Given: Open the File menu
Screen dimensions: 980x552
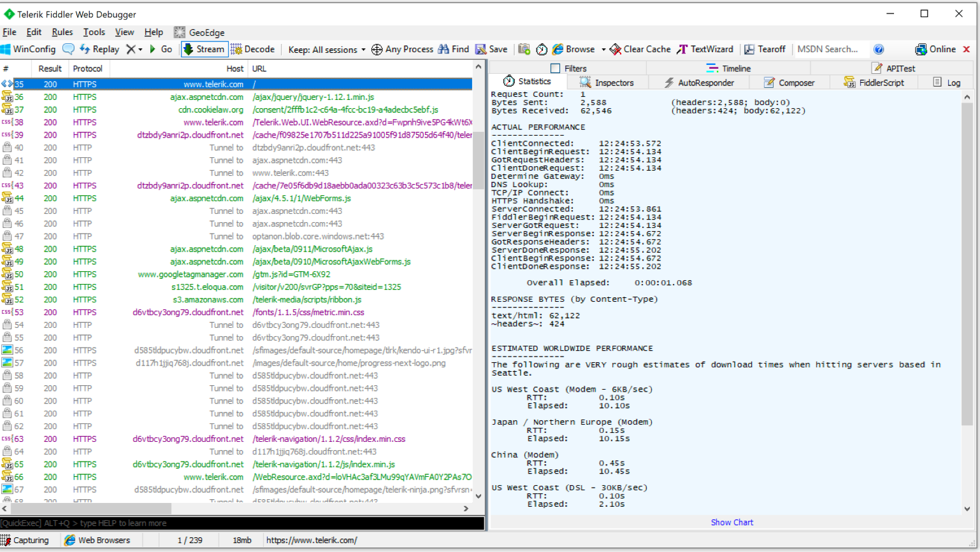Looking at the screenshot, I should click(x=10, y=32).
